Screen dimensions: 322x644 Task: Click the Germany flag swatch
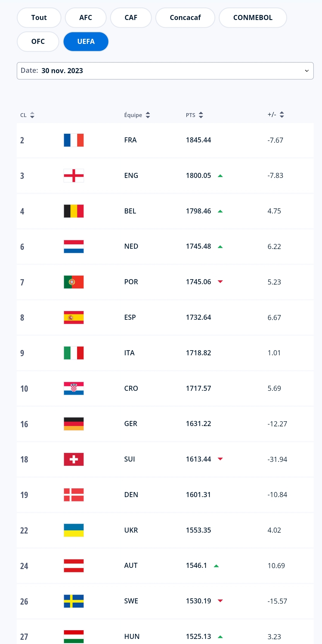[74, 424]
